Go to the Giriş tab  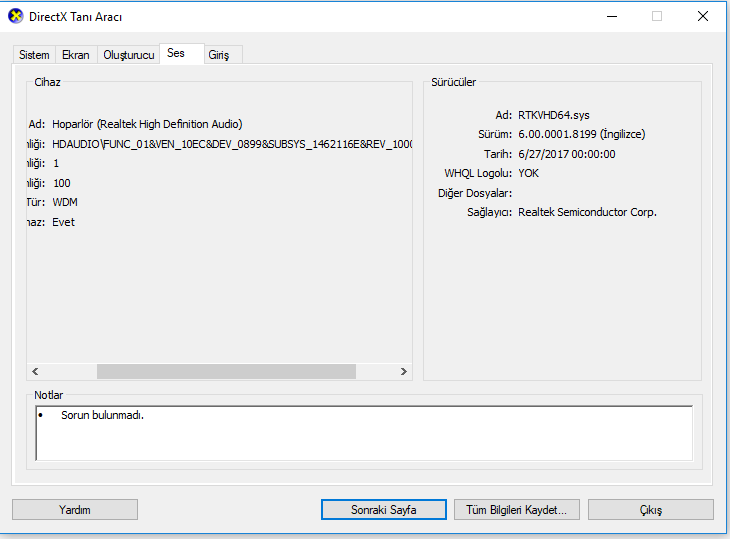[223, 55]
